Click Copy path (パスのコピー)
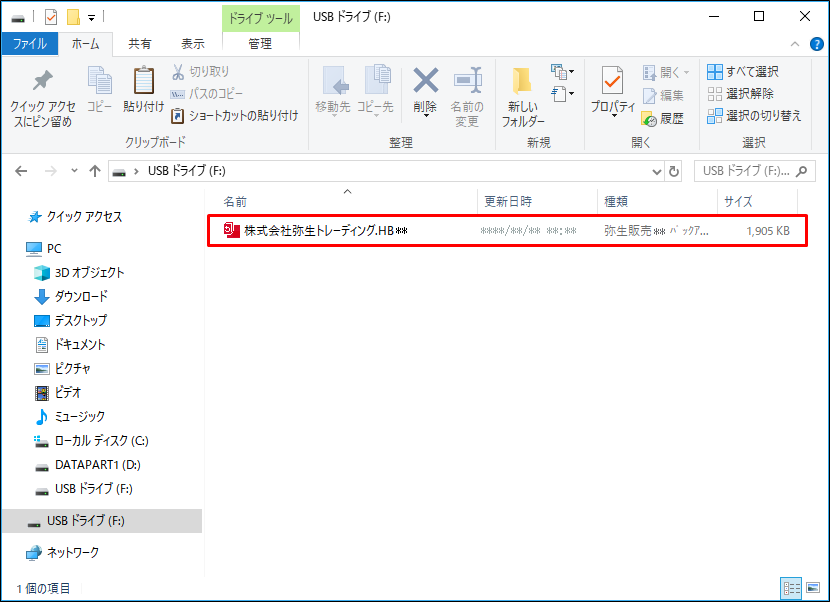830x602 pixels. pos(207,94)
